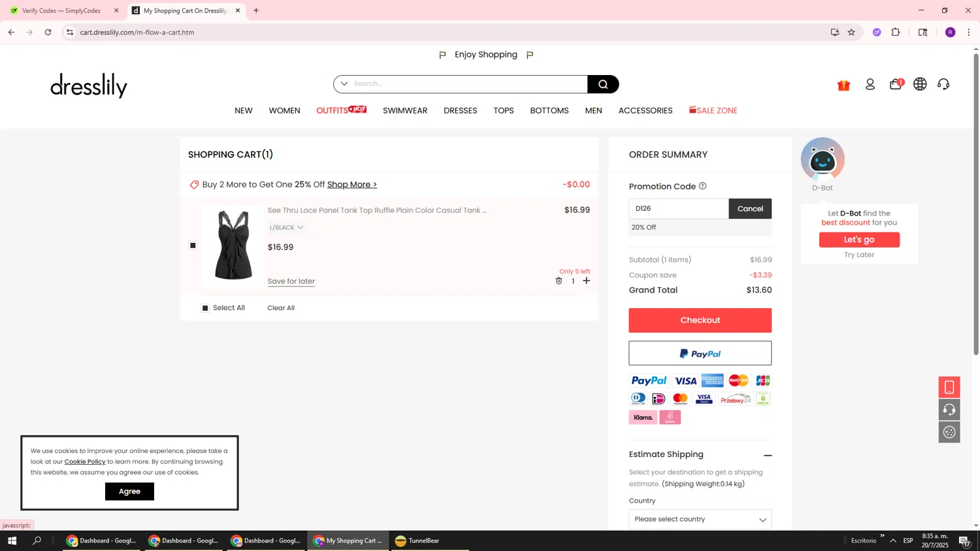Viewport: 980px width, 551px height.
Task: Show hidden system tray icons
Action: pos(893,541)
